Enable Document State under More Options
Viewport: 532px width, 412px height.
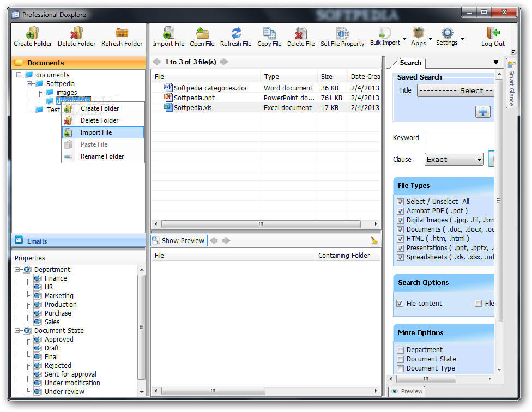[400, 359]
